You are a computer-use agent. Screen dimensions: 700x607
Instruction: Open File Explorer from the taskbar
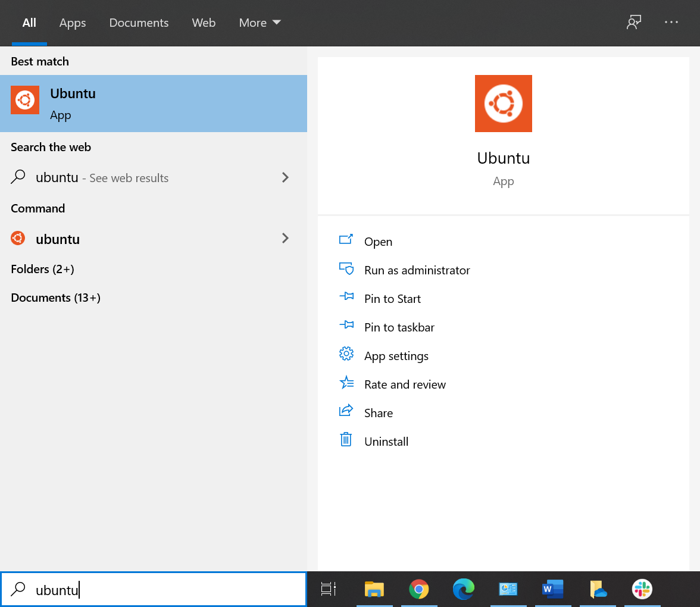pos(374,590)
